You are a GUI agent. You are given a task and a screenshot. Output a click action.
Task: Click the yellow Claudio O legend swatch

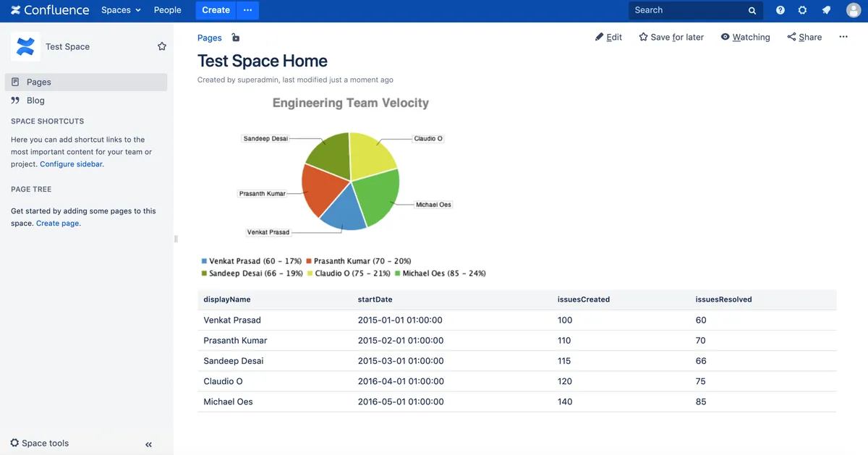click(x=310, y=273)
